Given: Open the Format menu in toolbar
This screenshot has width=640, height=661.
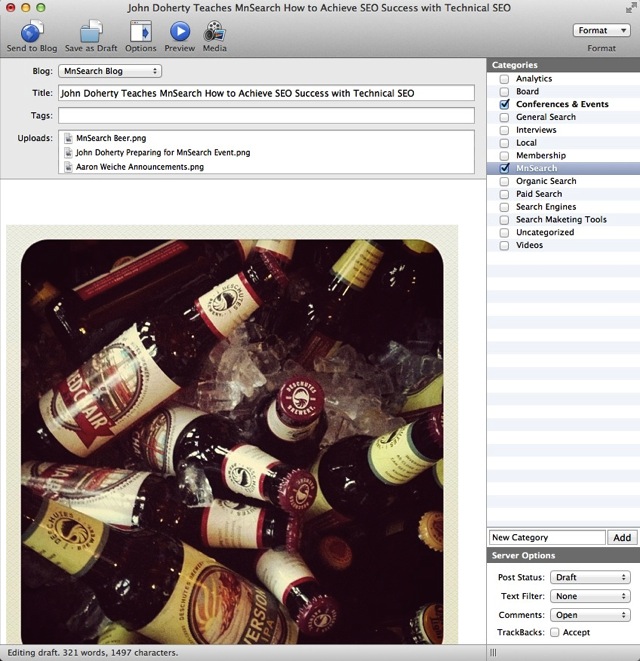Looking at the screenshot, I should pyautogui.click(x=602, y=30).
